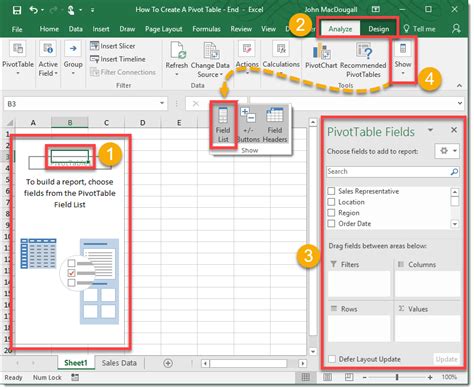Enable Defer Layout Update
474x390 pixels.
[332, 359]
